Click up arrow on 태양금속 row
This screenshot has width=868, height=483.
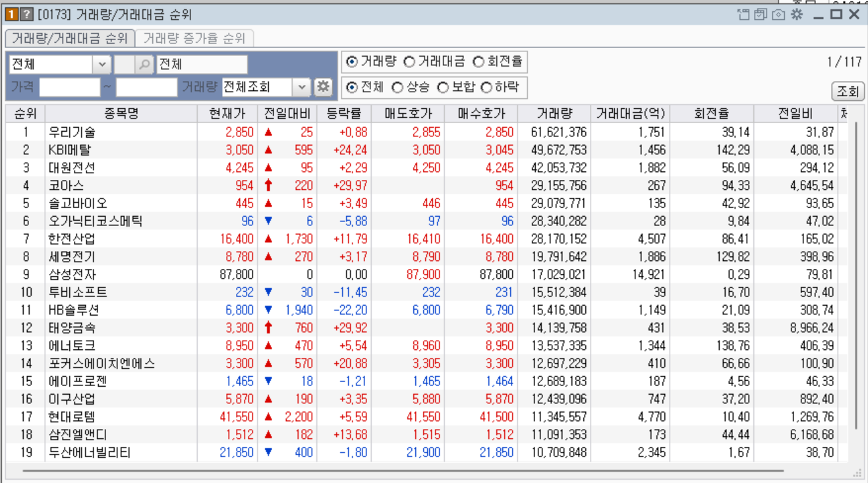268,328
